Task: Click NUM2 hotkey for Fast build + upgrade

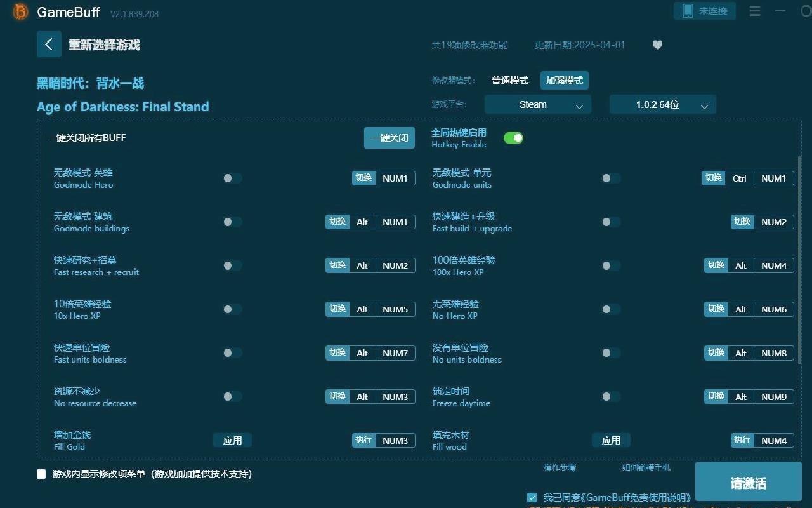Action: coord(774,222)
